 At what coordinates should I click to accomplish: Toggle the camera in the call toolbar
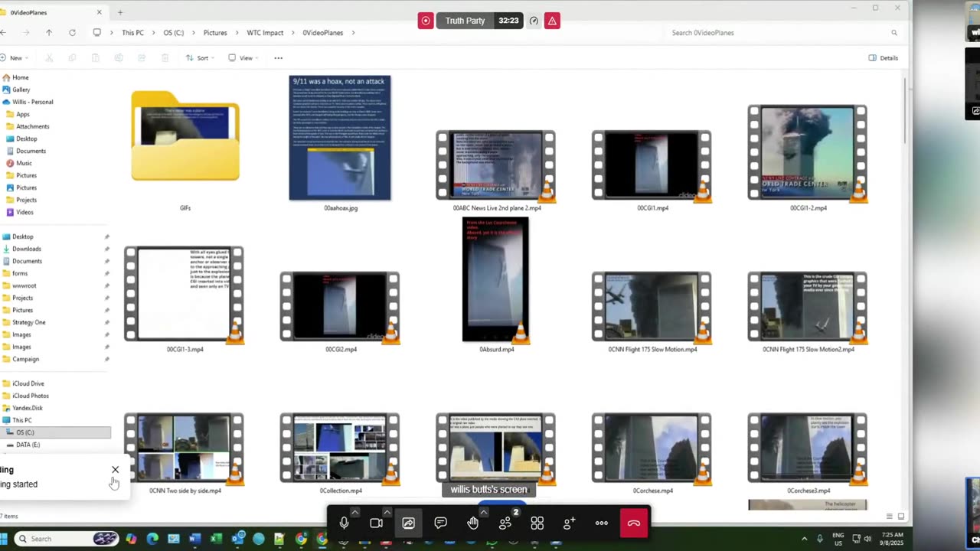coord(376,523)
